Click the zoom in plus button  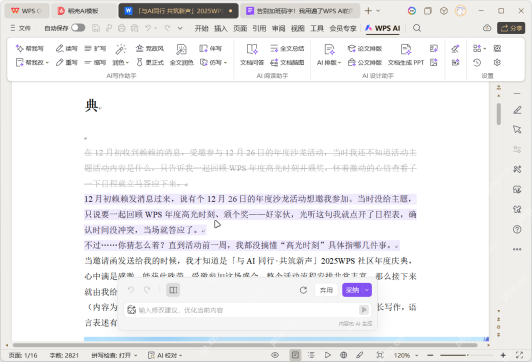[503, 355]
